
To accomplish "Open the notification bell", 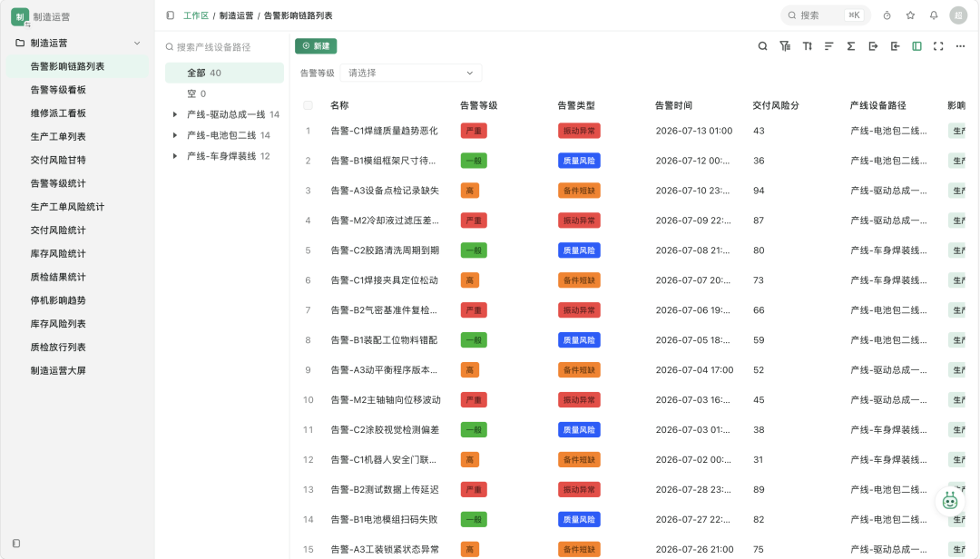I will pyautogui.click(x=934, y=15).
